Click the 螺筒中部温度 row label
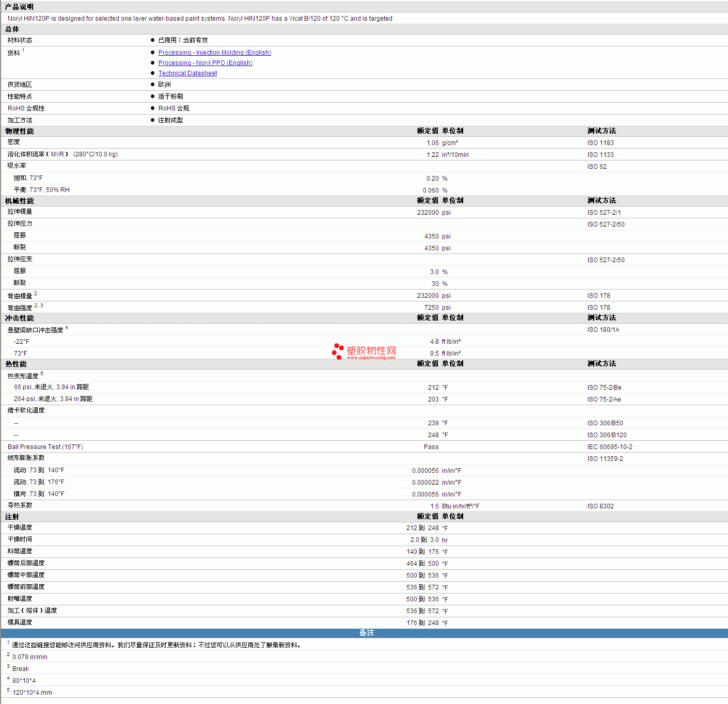The width and height of the screenshot is (728, 704). click(26, 575)
